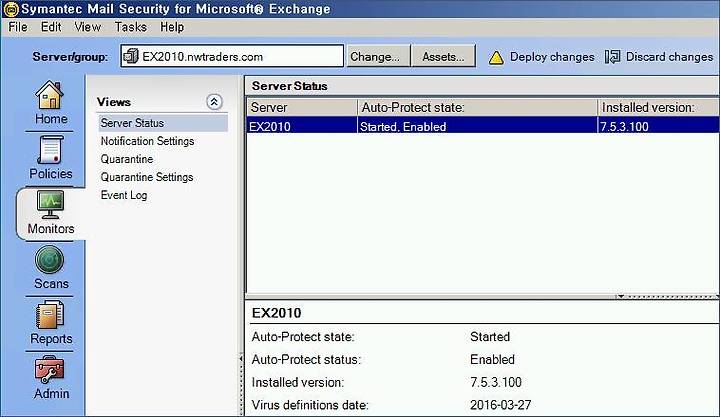
Task: Click the Deploy changes link
Action: click(552, 57)
